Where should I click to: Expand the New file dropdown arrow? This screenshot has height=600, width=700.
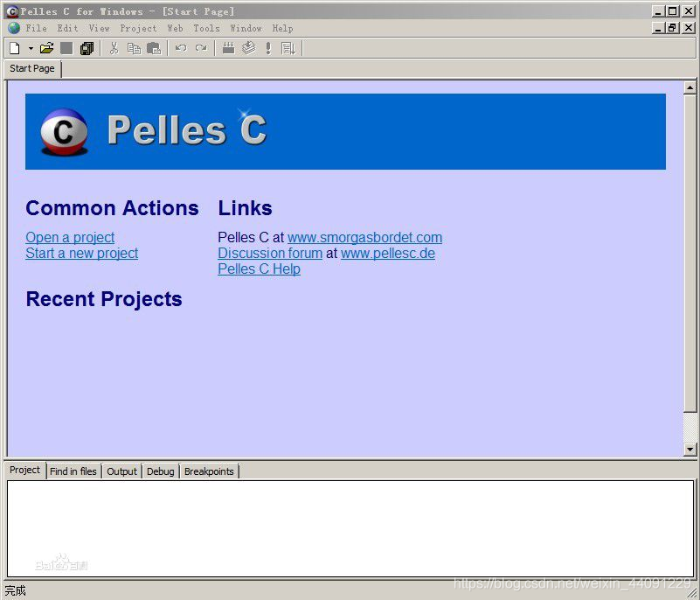click(x=31, y=48)
